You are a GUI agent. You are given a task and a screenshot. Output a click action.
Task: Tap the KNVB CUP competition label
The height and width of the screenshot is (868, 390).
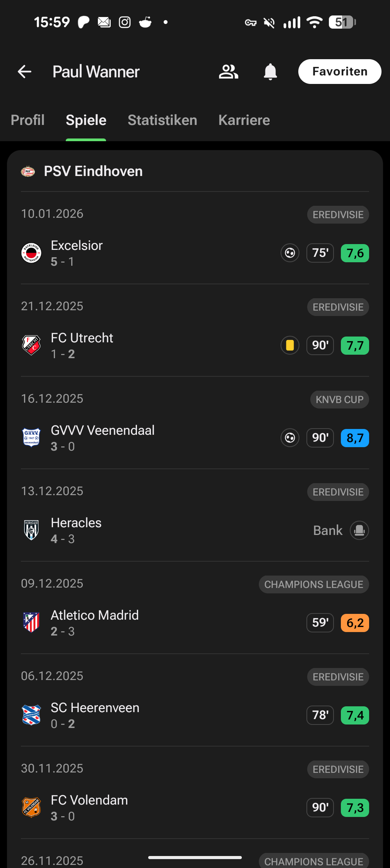coord(339,400)
